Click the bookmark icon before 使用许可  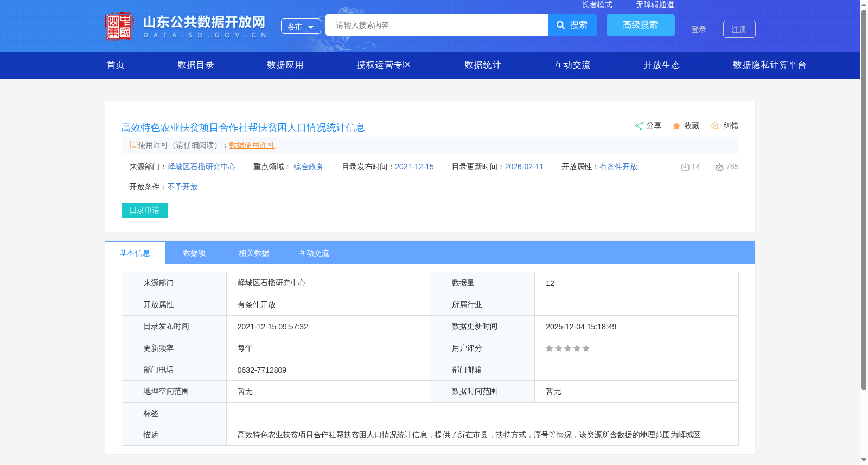click(133, 145)
